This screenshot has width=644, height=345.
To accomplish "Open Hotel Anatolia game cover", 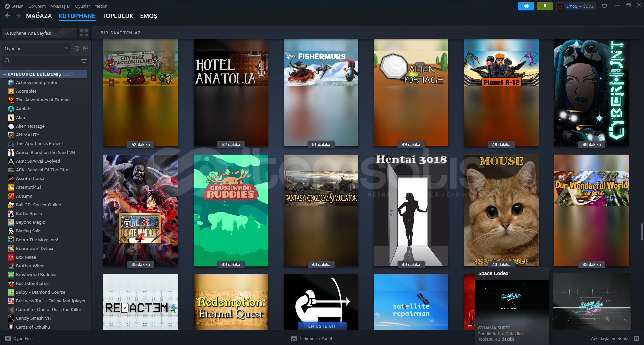I will [x=231, y=93].
